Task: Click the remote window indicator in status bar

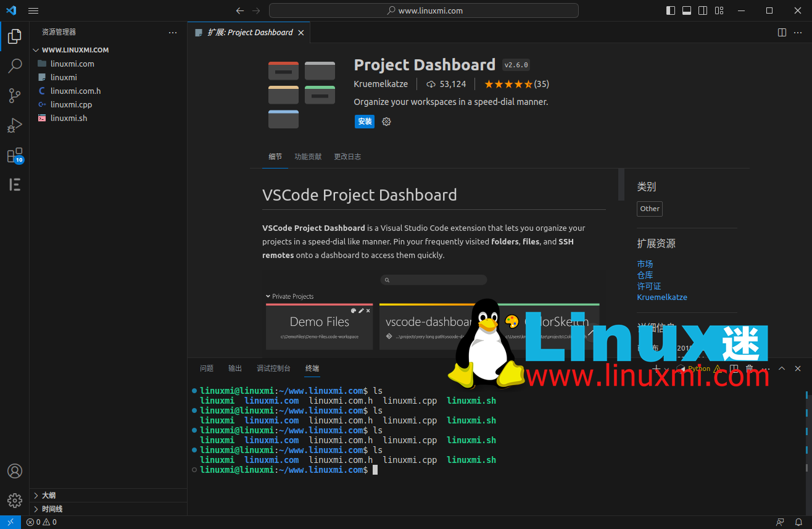Action: pos(10,522)
